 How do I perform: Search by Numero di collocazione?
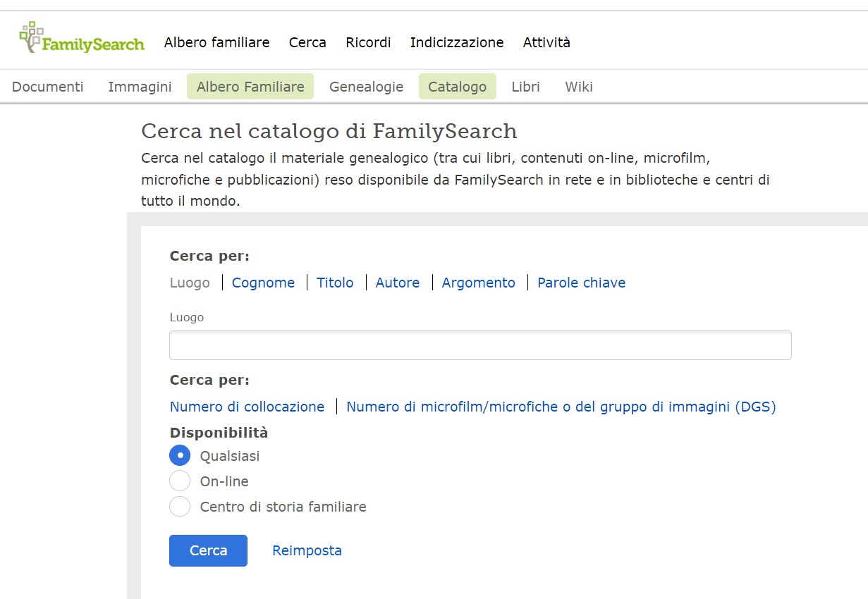pyautogui.click(x=247, y=407)
